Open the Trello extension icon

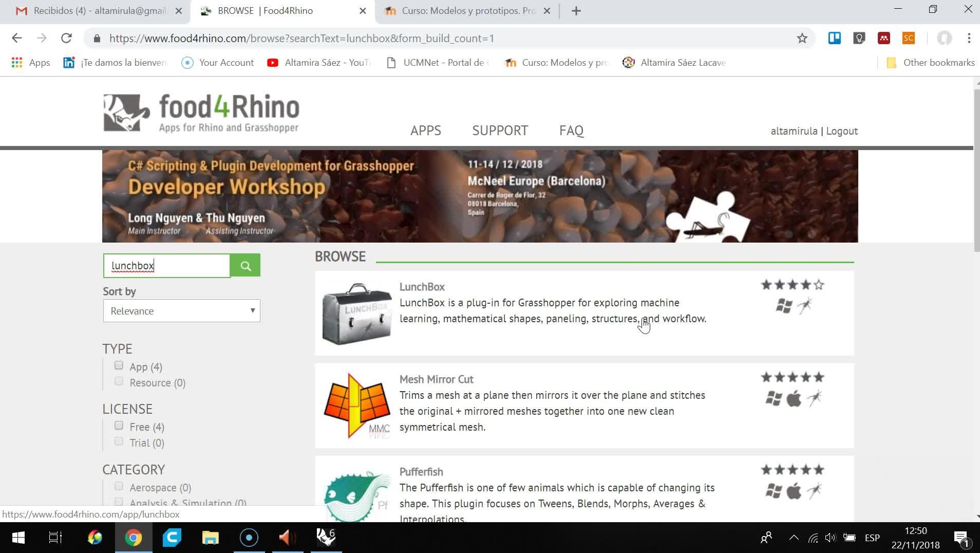834,38
